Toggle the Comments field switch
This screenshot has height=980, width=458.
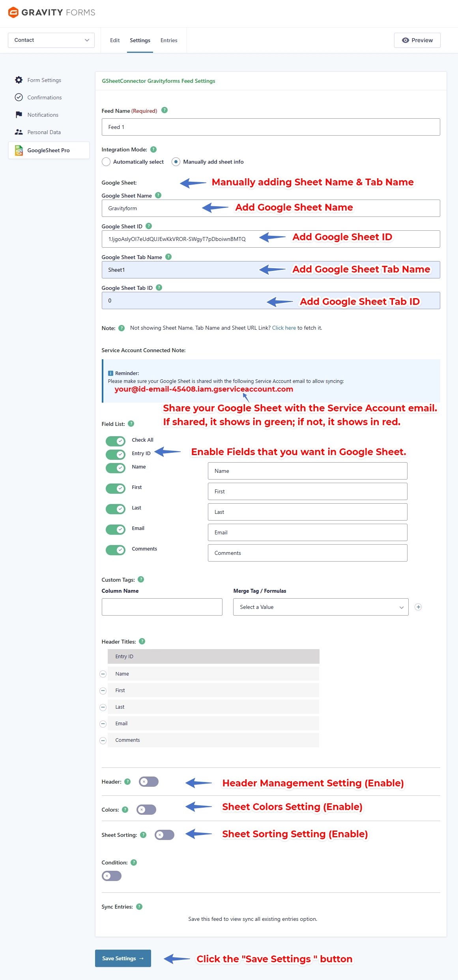tap(116, 550)
